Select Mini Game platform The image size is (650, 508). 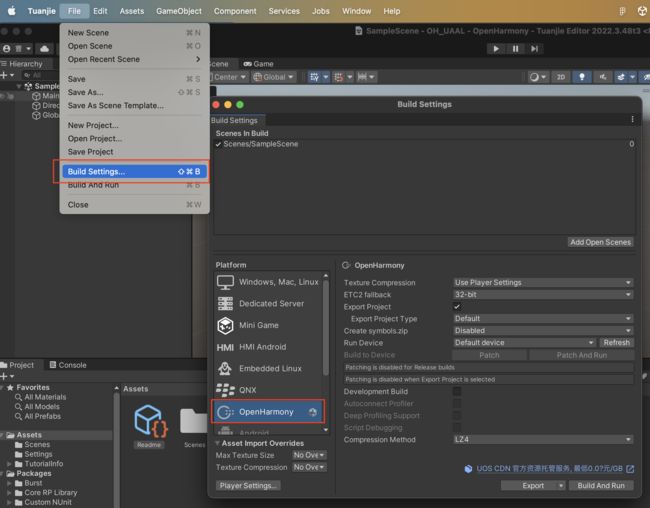click(x=268, y=325)
